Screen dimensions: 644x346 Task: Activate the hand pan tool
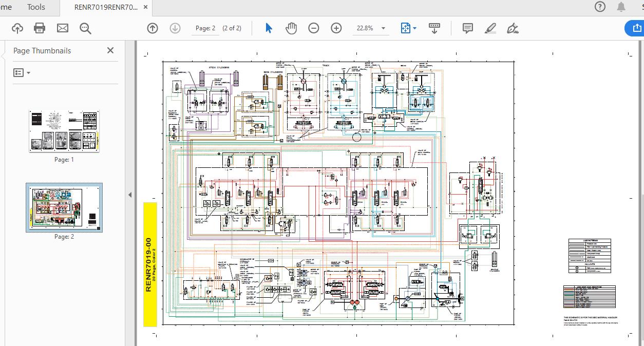[291, 28]
